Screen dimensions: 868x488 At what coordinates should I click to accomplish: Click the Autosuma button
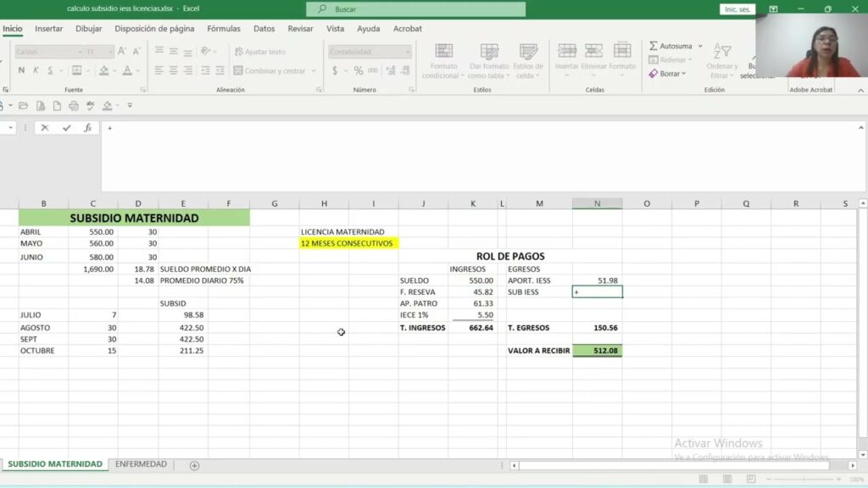[671, 46]
